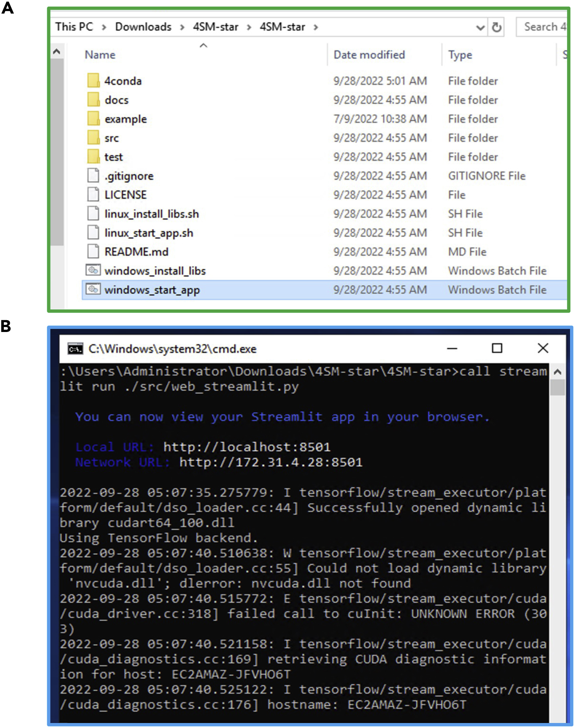575x728 pixels.
Task: Maximize the cmd.exe window
Action: click(x=497, y=348)
